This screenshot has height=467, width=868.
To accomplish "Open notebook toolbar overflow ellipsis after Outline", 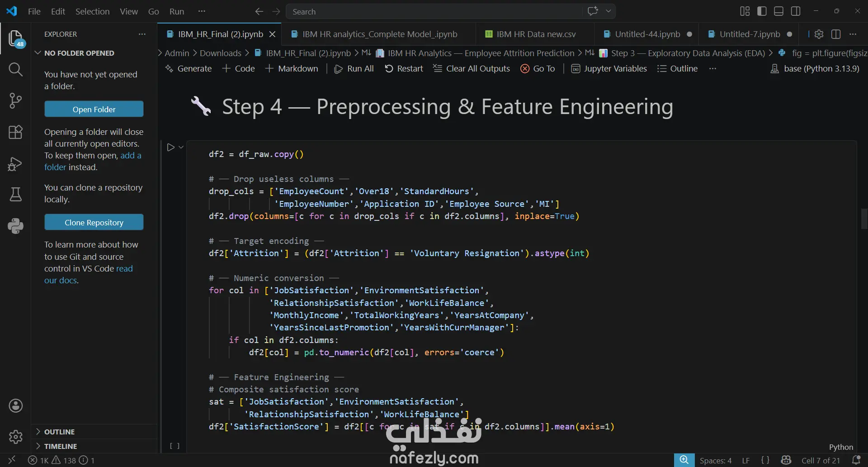I will tap(712, 68).
